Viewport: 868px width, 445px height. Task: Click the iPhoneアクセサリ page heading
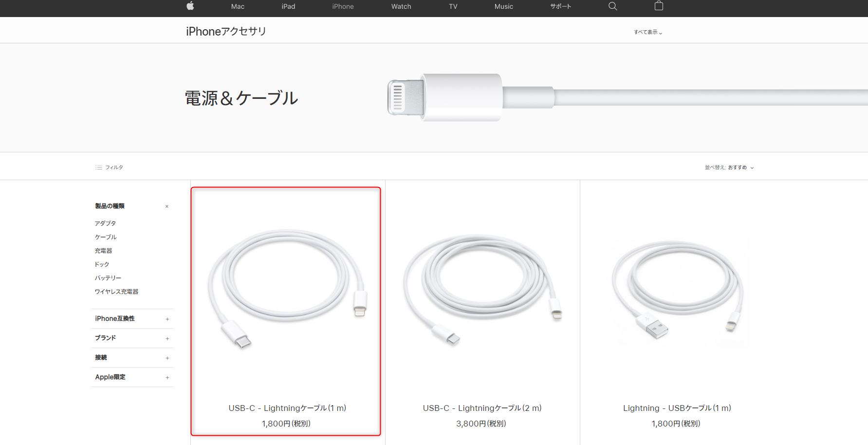(x=226, y=31)
